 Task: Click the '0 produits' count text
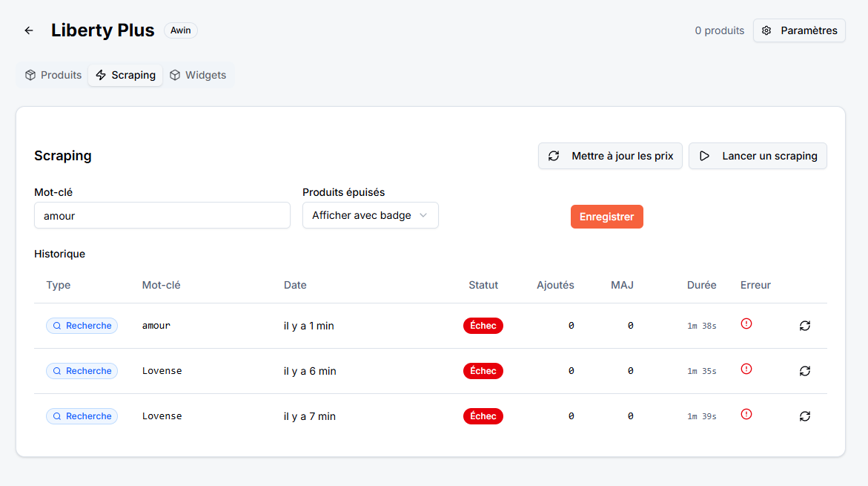[720, 30]
